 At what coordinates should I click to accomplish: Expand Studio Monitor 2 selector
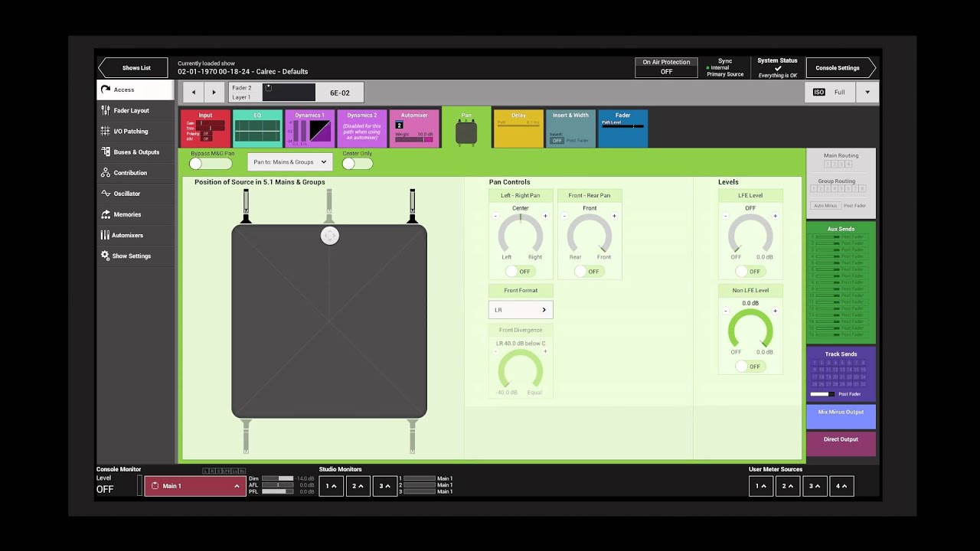point(358,486)
